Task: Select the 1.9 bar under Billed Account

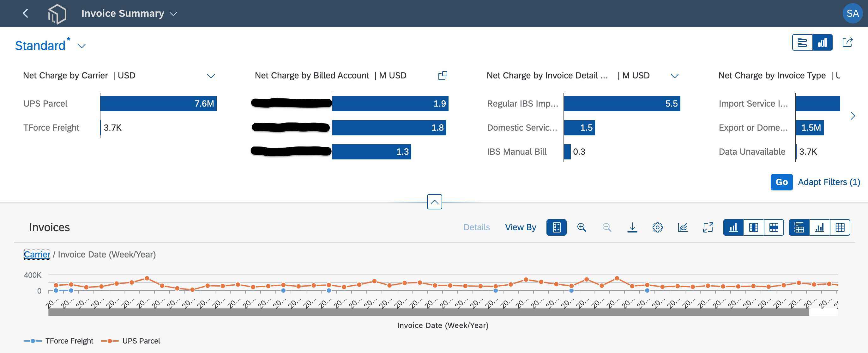Action: tap(390, 104)
